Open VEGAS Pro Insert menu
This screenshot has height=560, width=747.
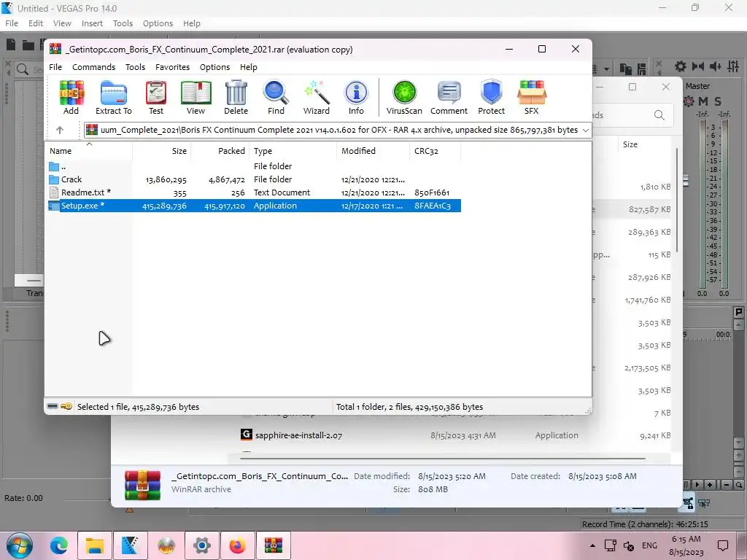click(x=92, y=23)
